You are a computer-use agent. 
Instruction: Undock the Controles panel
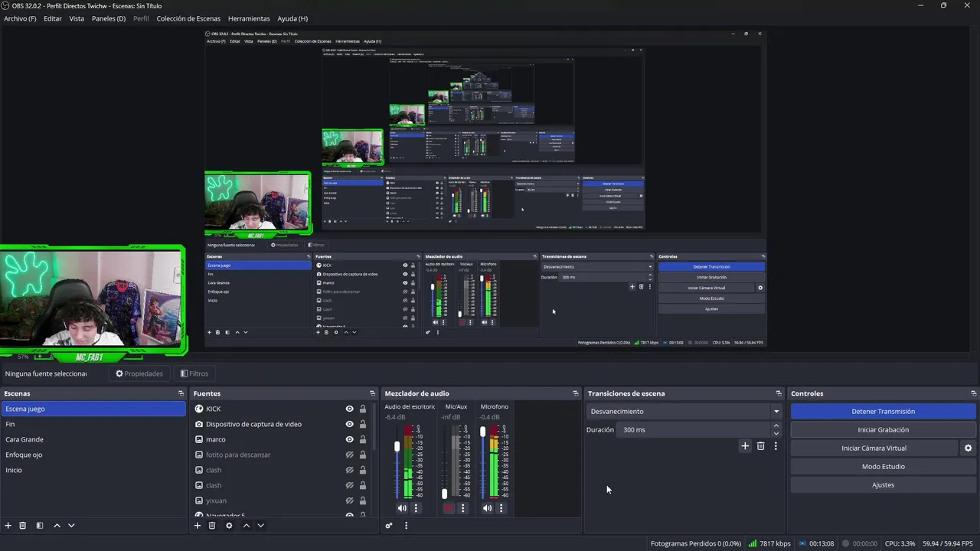point(974,393)
